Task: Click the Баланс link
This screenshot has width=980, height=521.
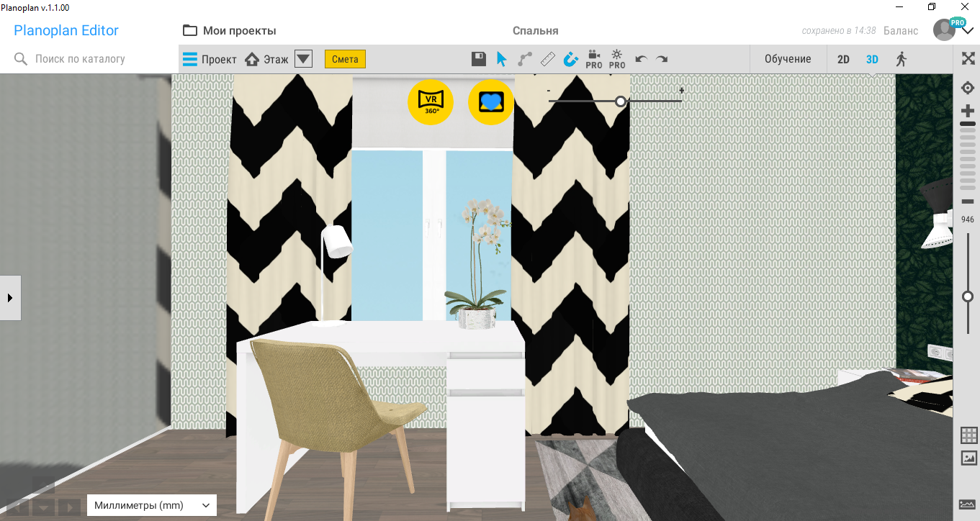Action: pos(901,30)
